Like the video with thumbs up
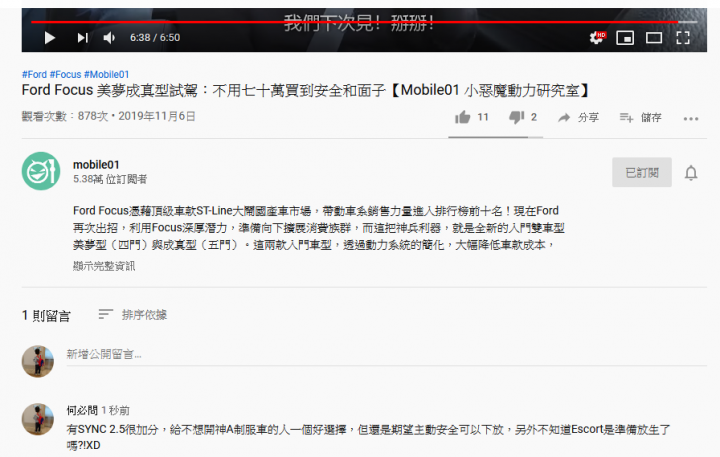 pyautogui.click(x=471, y=118)
